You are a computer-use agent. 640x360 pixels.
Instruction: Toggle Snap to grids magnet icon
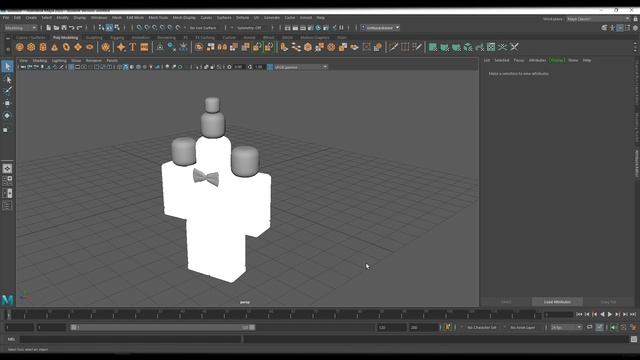(139, 28)
